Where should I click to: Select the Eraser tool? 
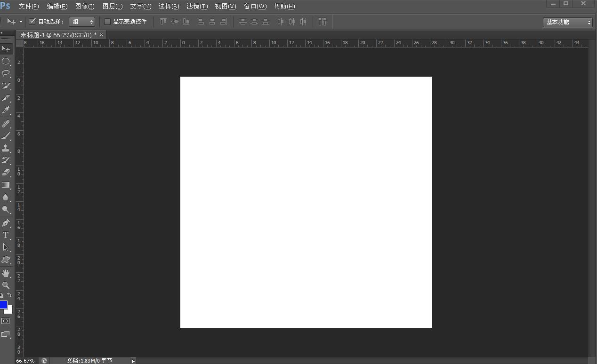[6, 173]
